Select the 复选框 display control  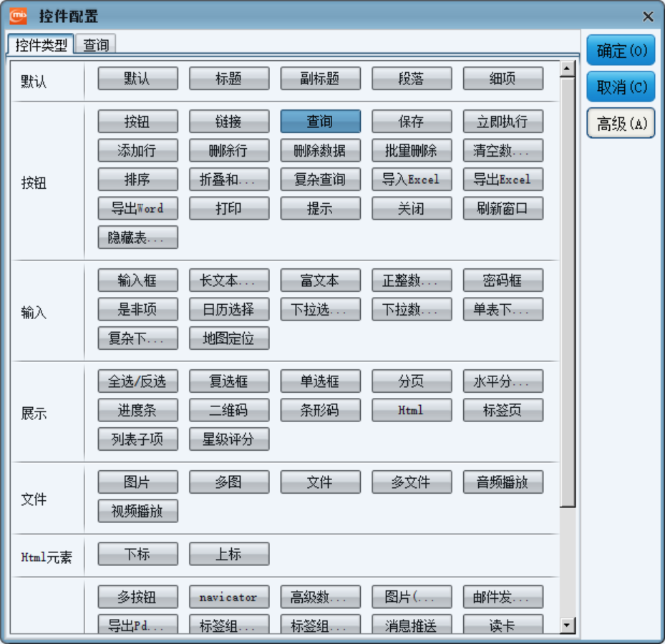coord(229,381)
